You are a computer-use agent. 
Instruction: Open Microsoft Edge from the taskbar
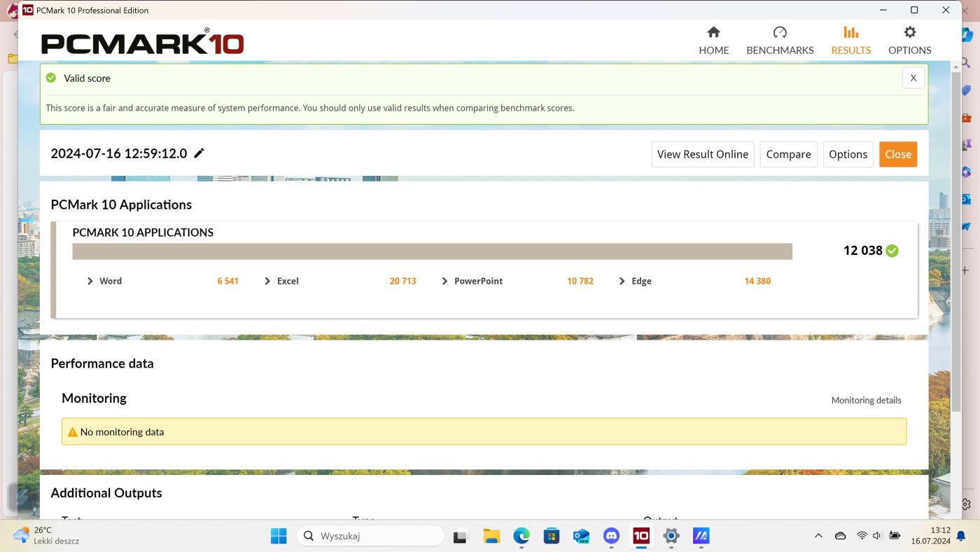click(x=521, y=537)
